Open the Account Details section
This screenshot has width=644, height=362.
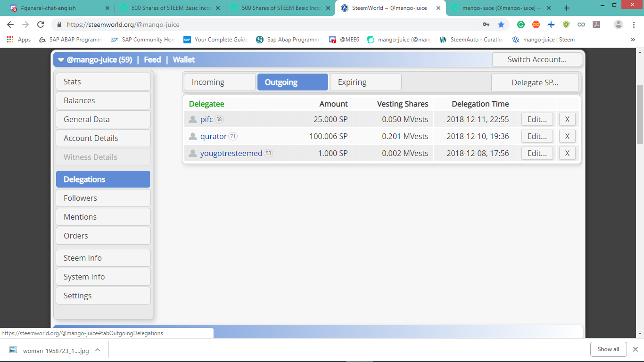point(103,138)
